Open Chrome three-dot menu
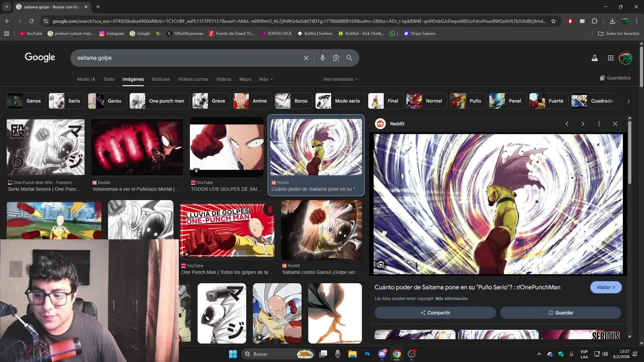 click(637, 21)
